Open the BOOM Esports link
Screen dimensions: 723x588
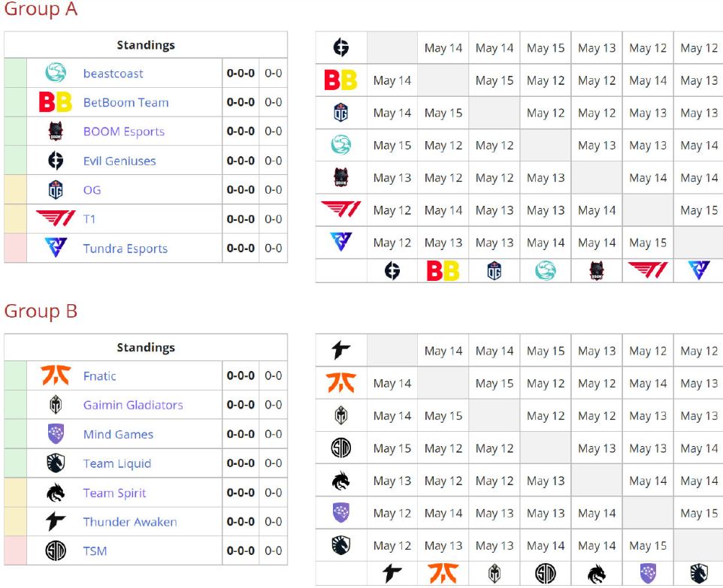123,132
